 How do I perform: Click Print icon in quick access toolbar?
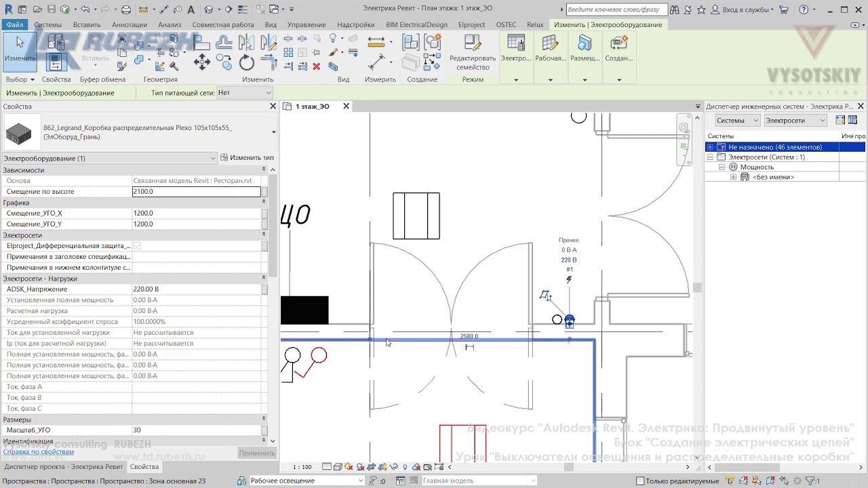125,9
